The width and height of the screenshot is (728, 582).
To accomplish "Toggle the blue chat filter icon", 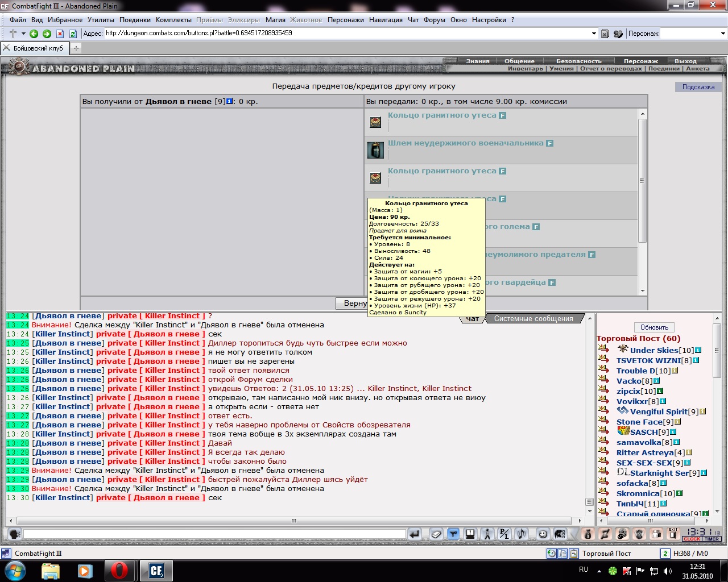I will pos(453,534).
